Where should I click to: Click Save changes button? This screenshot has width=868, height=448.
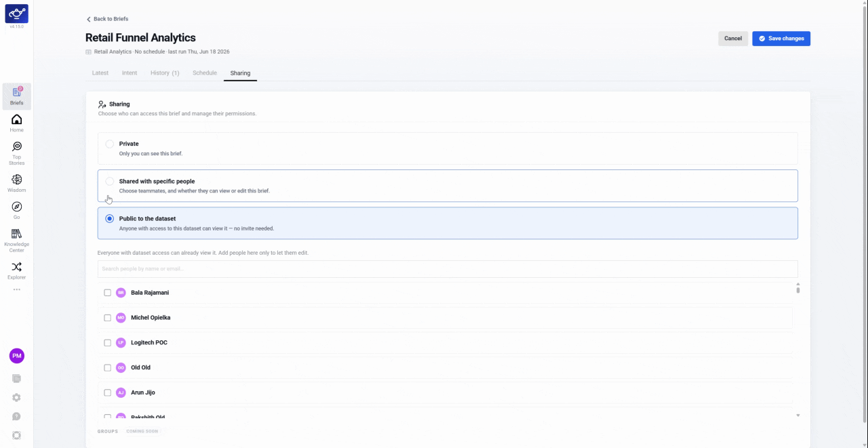pos(781,39)
